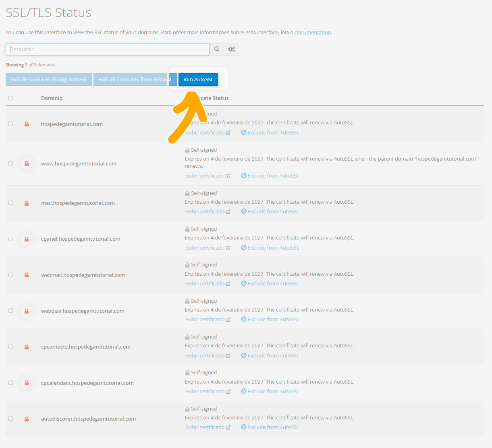Screen dimensions: 492x448
Task: Click Include Domains during AutoSSL button
Action: tap(49, 80)
